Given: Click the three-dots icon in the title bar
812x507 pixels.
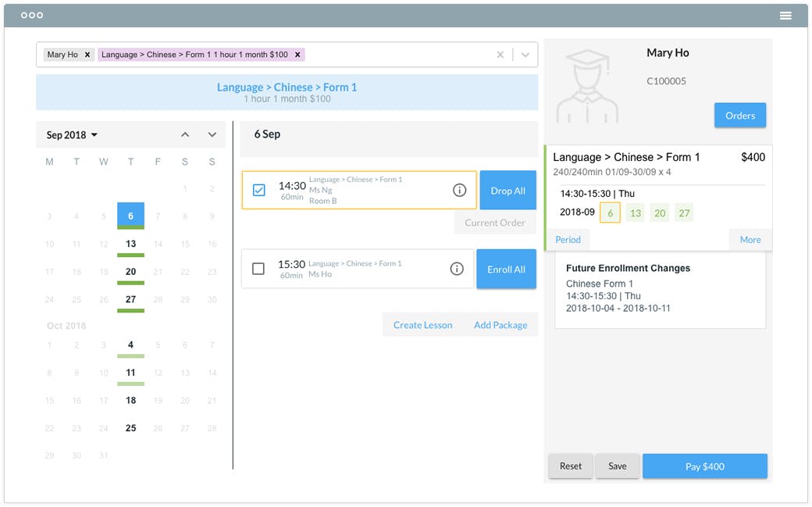Looking at the screenshot, I should 32,14.
